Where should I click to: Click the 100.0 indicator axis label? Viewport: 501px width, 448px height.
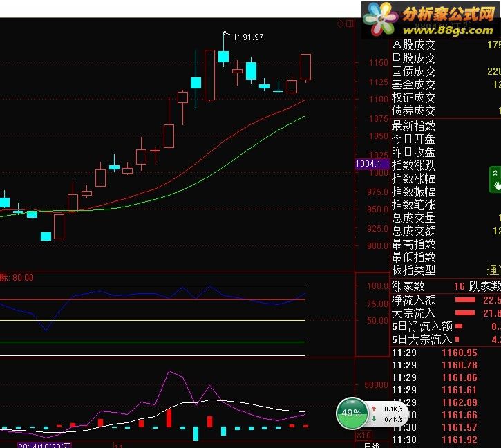pyautogui.click(x=378, y=286)
